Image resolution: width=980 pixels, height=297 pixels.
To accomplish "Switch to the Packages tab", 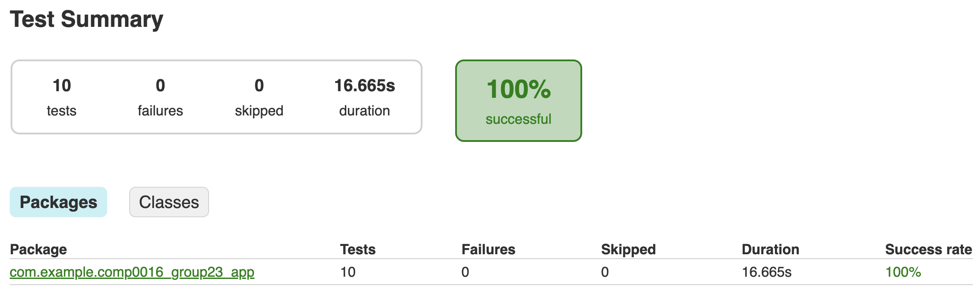I will coord(58,202).
